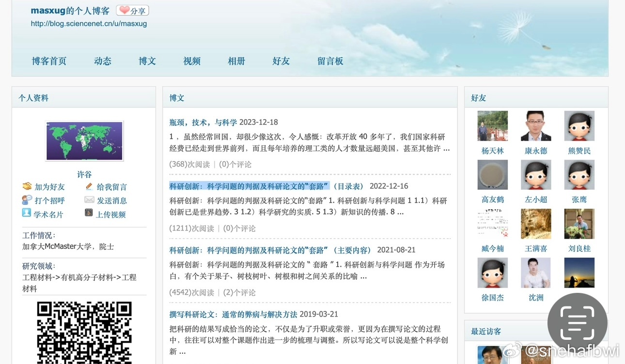
Task: Open friend name link 张鹰
Action: click(x=579, y=199)
